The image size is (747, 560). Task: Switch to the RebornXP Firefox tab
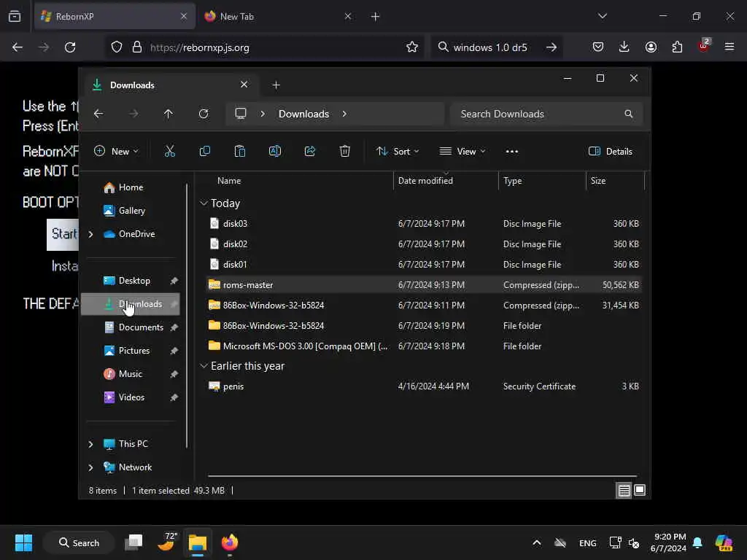(x=115, y=16)
